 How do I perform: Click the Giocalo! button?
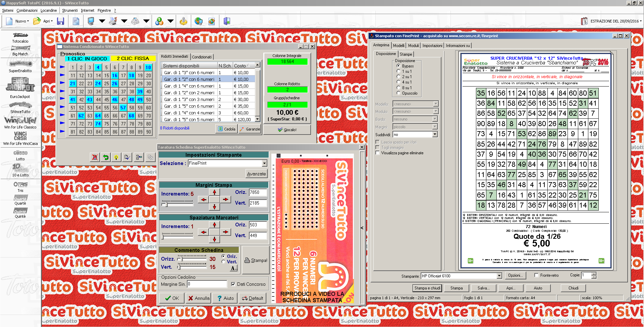287,129
